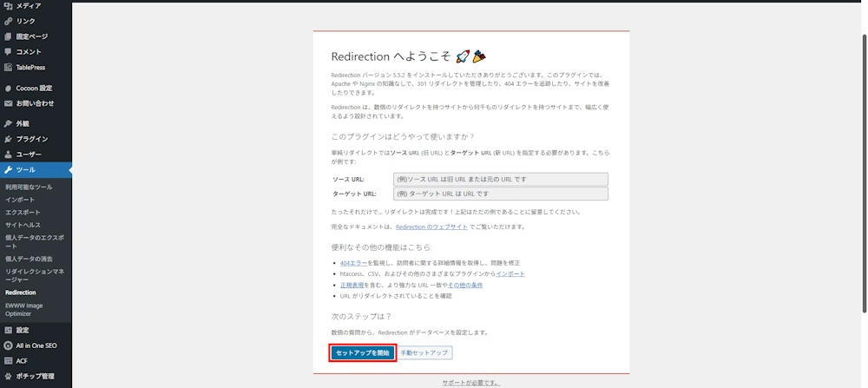
Task: Click the このプラグインはどうやって使いますか heading
Action: 403,136
